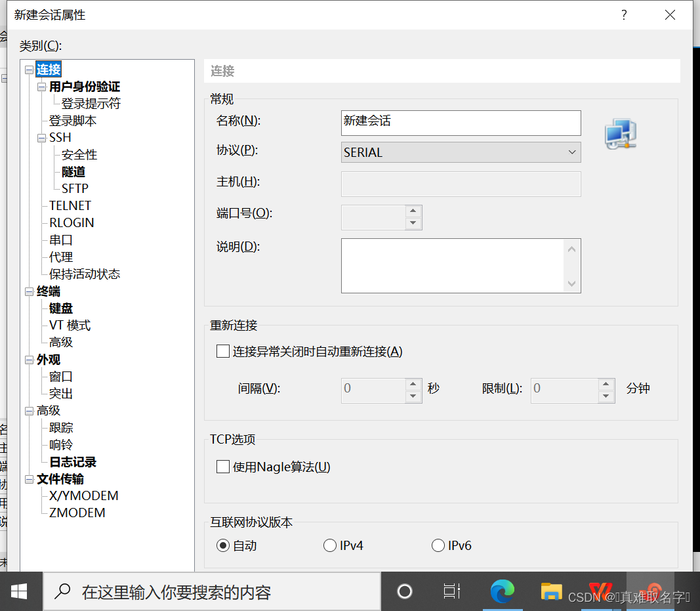Select SFTP in the tree

tap(75, 188)
